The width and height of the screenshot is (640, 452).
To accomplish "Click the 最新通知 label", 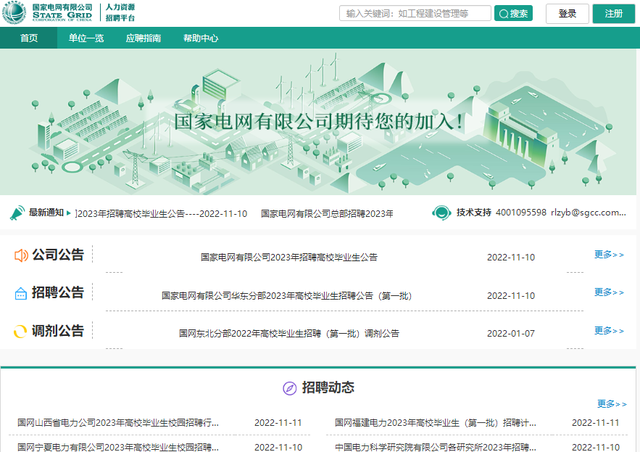I will click(x=46, y=212).
